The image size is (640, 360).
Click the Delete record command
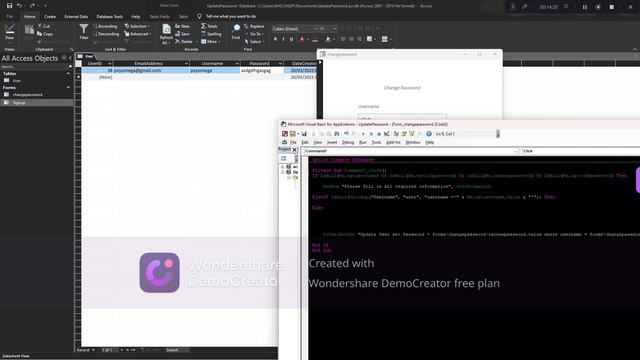coord(184,42)
